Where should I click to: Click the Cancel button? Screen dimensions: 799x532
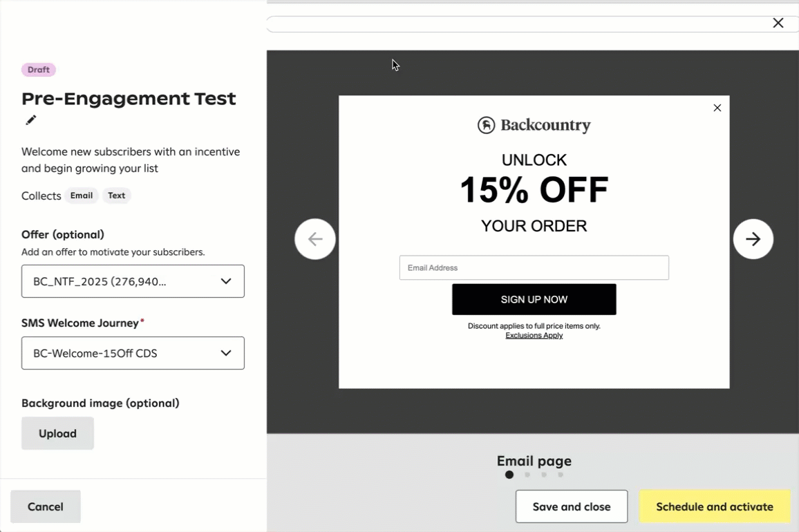click(x=46, y=506)
